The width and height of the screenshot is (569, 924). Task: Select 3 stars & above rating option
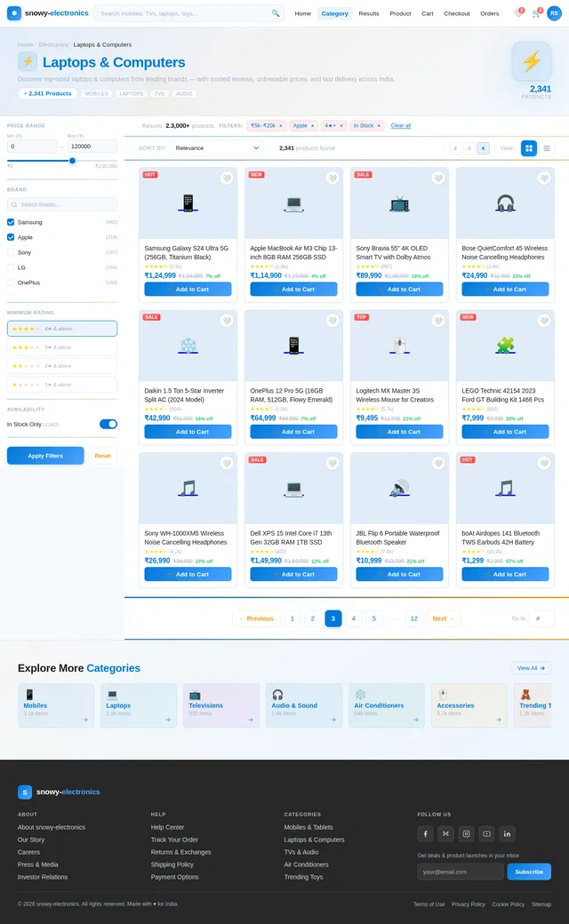(x=62, y=347)
